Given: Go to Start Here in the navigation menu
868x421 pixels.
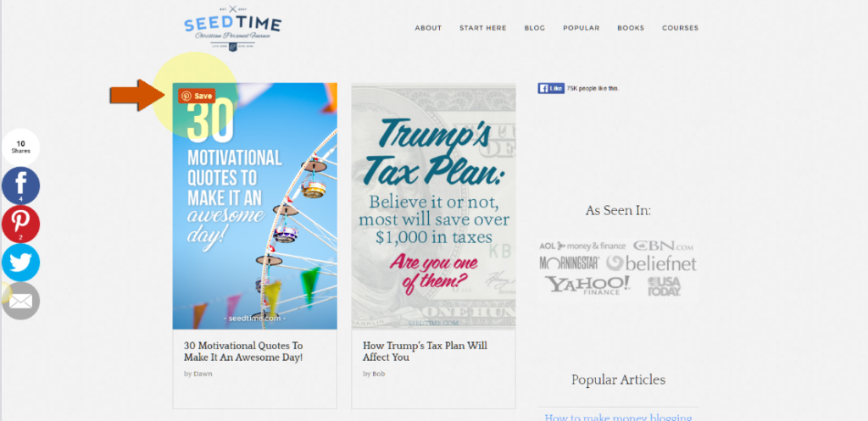Looking at the screenshot, I should click(x=482, y=28).
